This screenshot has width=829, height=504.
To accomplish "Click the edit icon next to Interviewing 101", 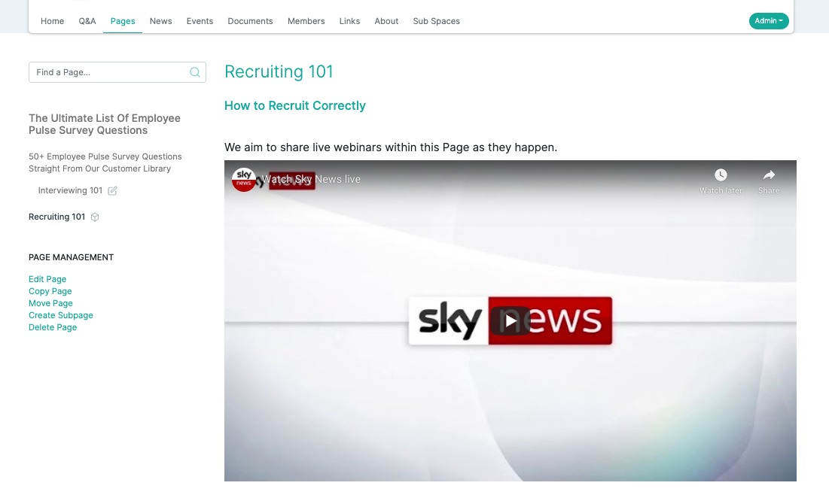I will pos(112,191).
